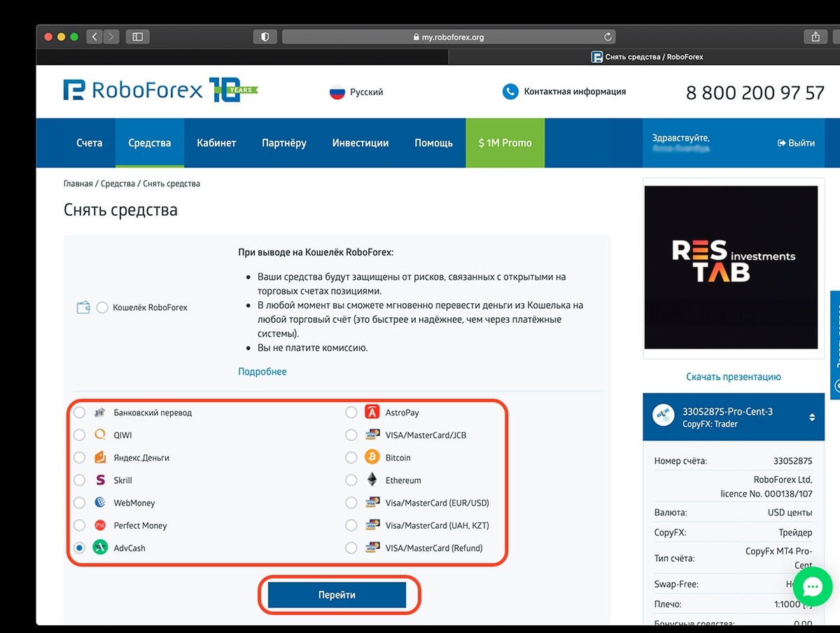Click the Главная breadcrumb link

(78, 183)
